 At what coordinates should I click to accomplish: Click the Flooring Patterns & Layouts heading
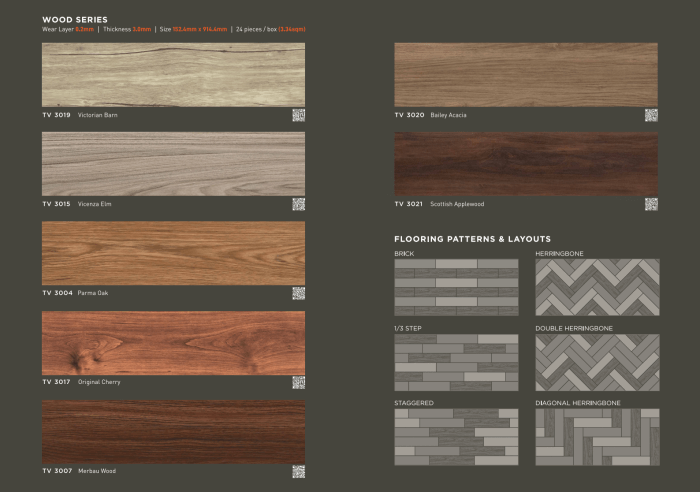[472, 239]
